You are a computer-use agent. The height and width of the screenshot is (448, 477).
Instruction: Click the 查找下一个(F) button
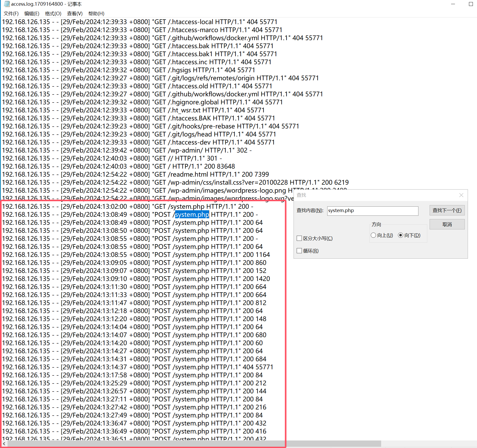[447, 210]
